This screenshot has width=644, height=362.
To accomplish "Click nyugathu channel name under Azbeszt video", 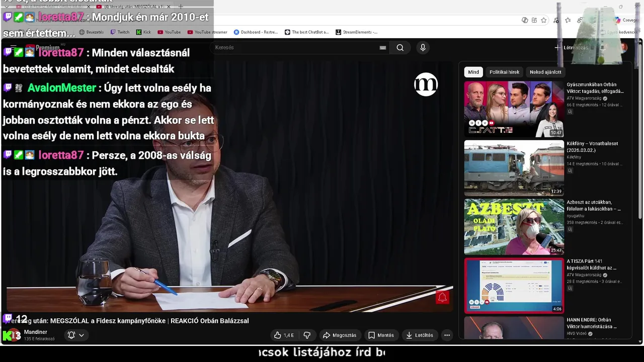I will (x=576, y=216).
